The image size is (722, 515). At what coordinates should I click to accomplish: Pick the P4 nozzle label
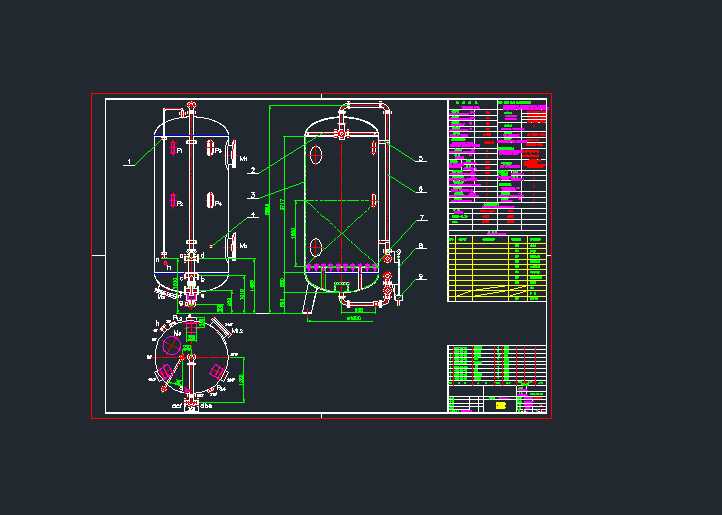click(218, 203)
